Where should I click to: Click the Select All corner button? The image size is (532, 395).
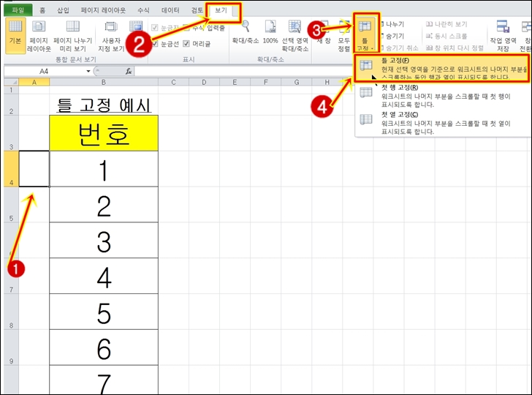click(11, 82)
